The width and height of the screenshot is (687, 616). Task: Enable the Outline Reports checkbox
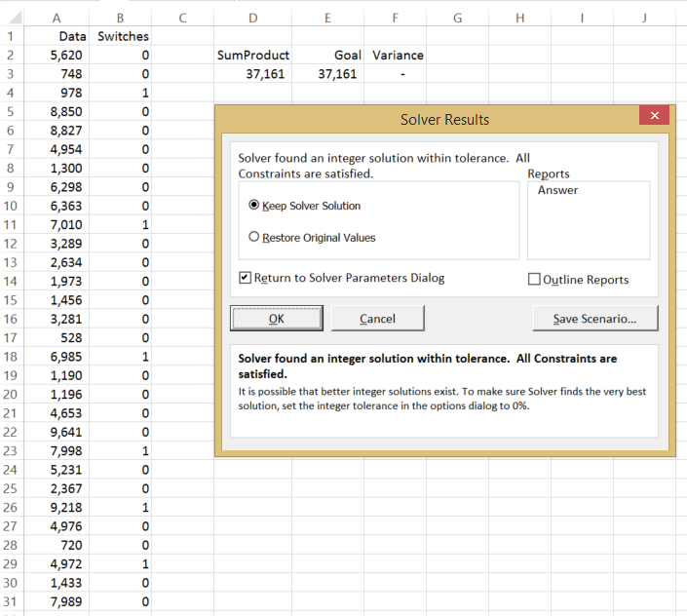534,280
